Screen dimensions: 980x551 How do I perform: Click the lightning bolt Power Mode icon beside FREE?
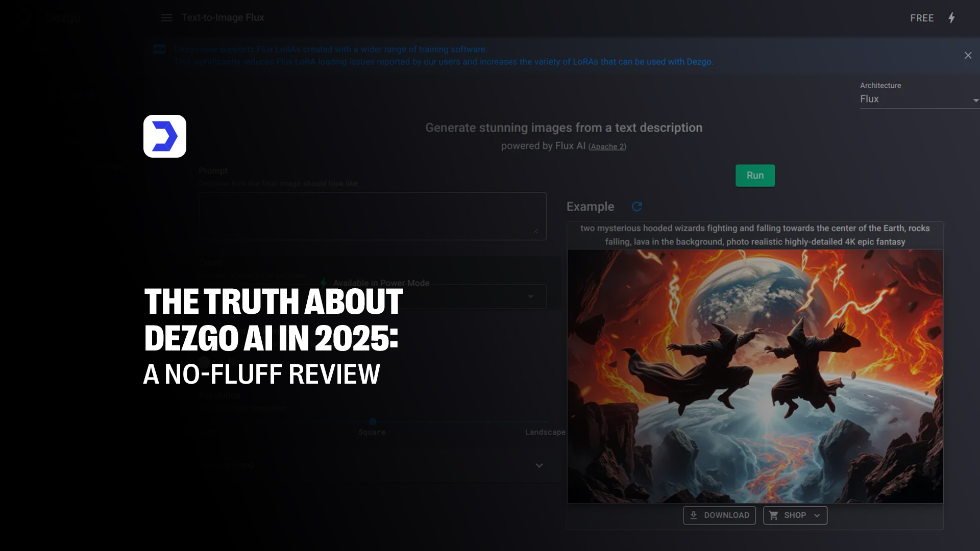(951, 18)
